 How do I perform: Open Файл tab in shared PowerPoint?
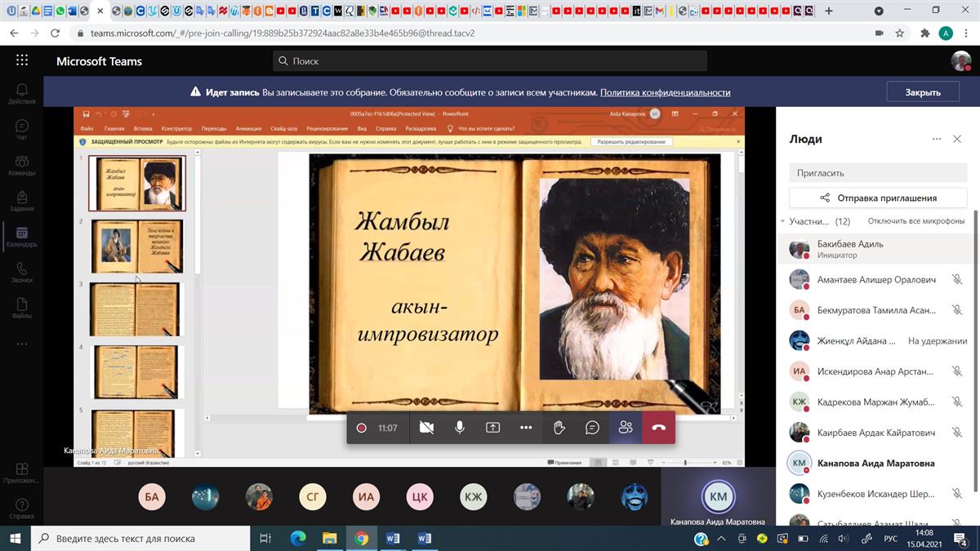pos(87,129)
